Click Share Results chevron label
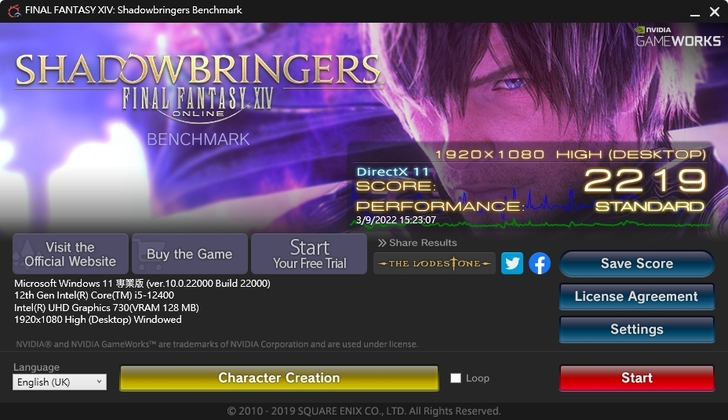Viewport: 728px width, 420px height. pos(417,243)
